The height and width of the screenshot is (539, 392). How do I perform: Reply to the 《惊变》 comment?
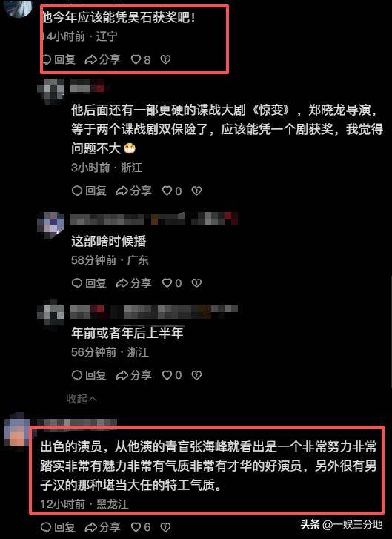[89, 191]
